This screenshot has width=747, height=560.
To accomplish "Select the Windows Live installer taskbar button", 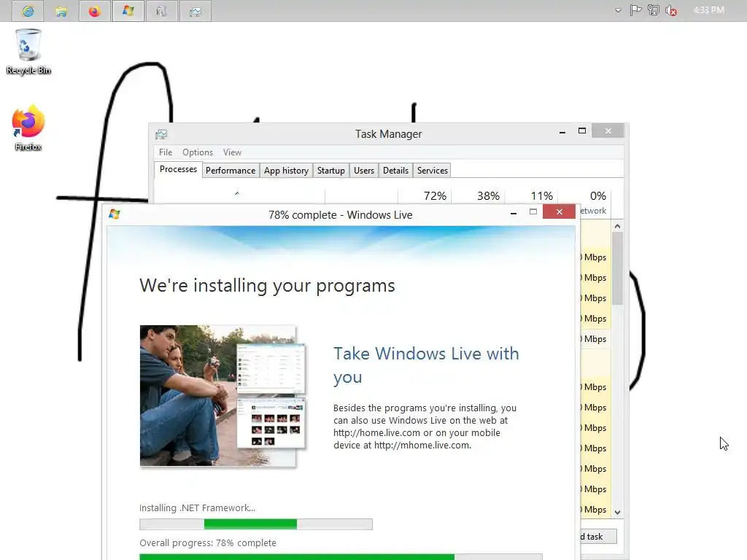I will 128,10.
